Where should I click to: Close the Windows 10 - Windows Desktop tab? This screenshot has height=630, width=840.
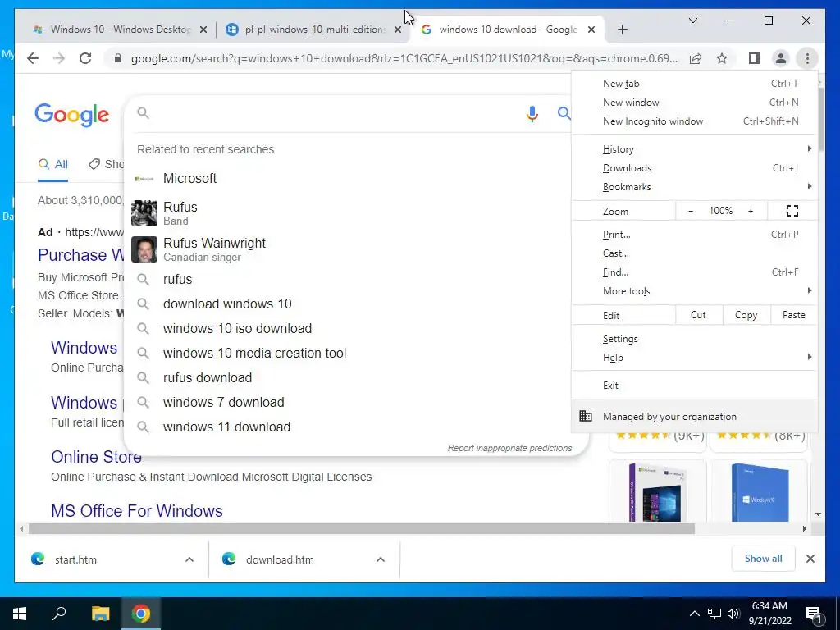tap(203, 30)
